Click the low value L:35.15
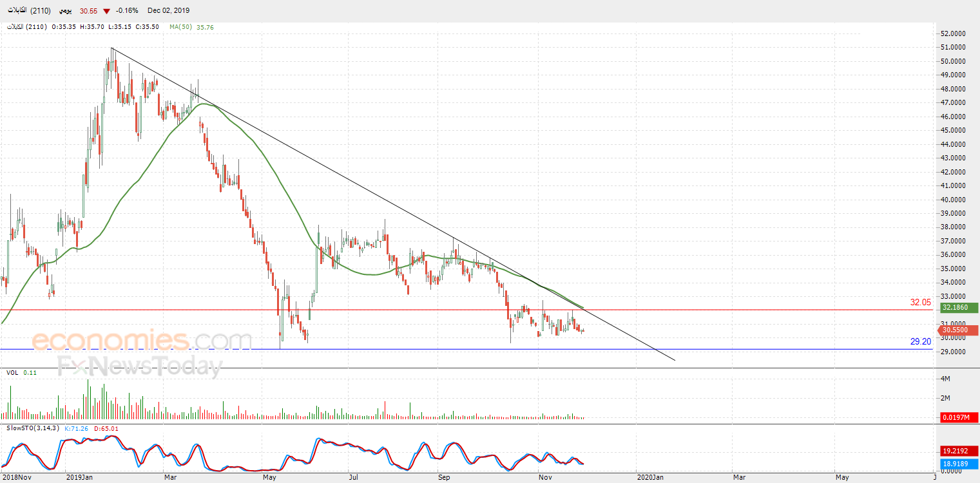The image size is (980, 483). [x=121, y=27]
